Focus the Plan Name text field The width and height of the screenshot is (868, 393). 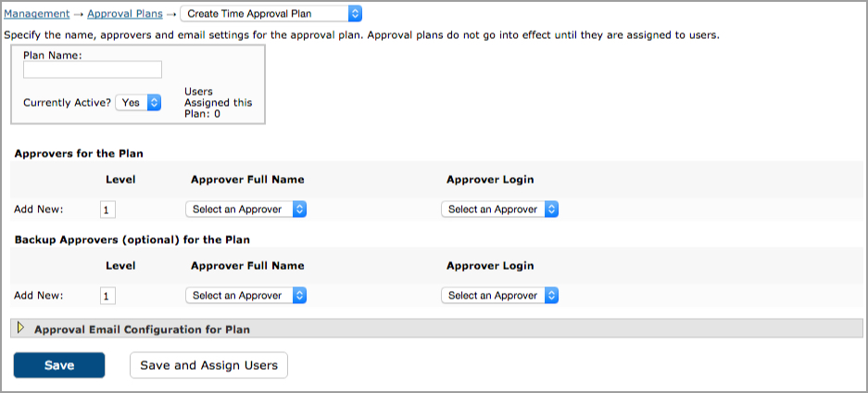click(93, 70)
